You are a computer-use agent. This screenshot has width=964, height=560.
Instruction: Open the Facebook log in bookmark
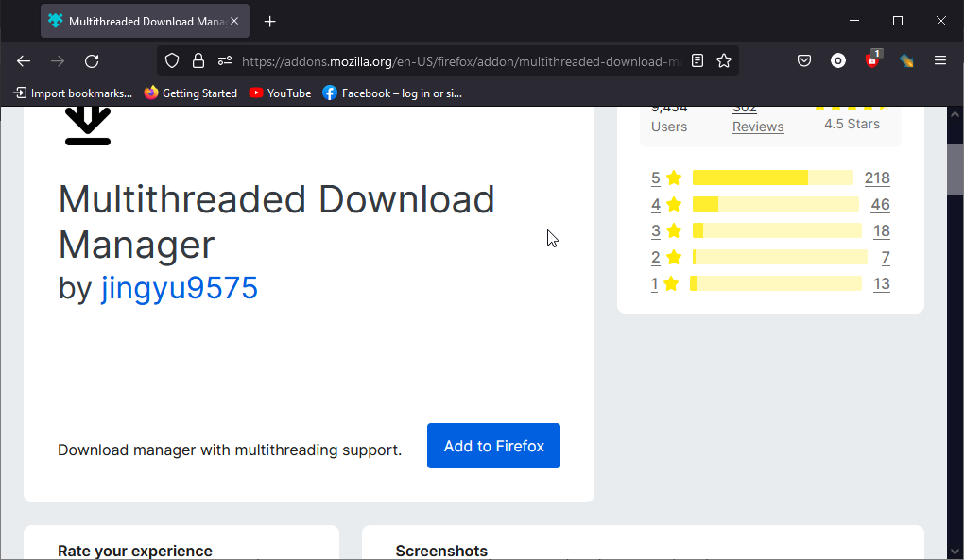392,93
